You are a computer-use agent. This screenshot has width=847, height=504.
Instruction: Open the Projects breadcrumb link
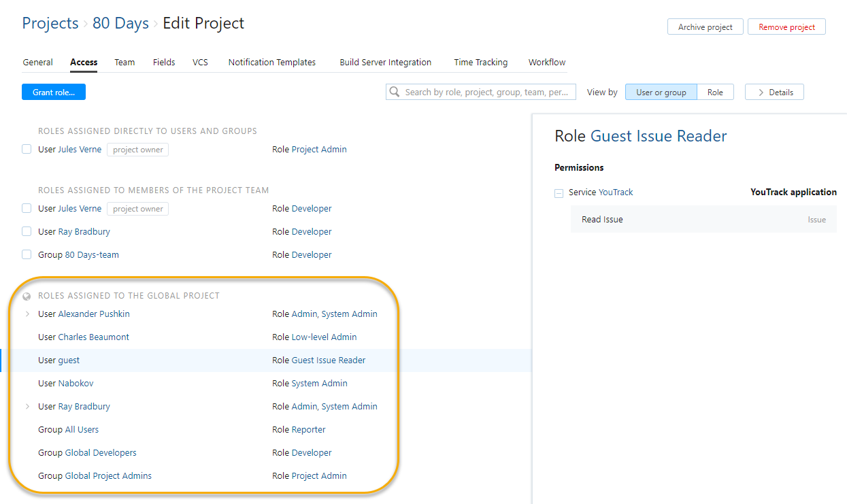click(50, 22)
